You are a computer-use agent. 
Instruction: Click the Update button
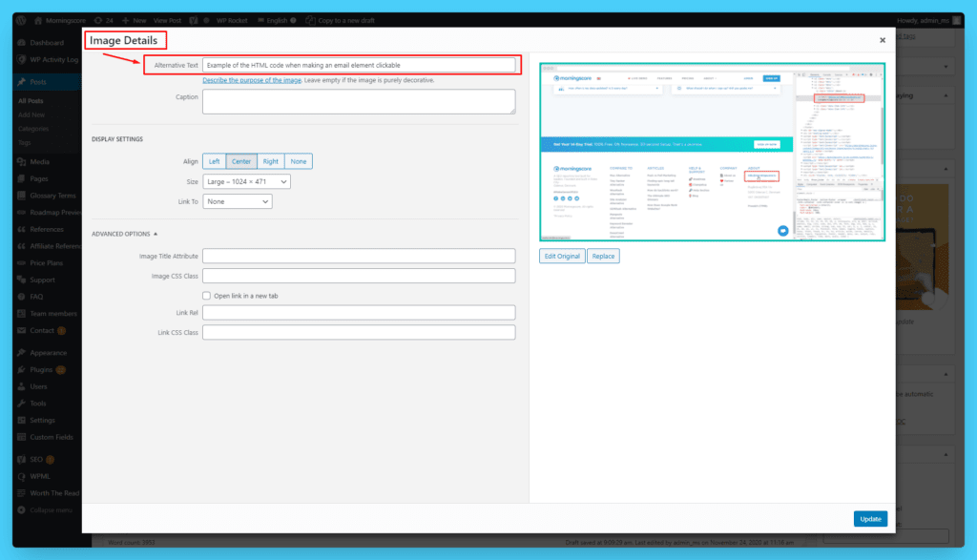870,519
